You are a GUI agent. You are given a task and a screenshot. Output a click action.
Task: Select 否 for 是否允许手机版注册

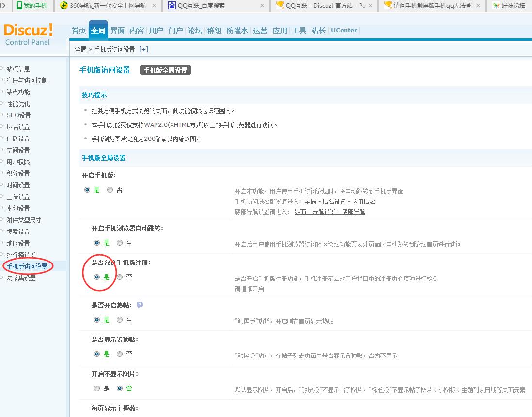(x=120, y=277)
